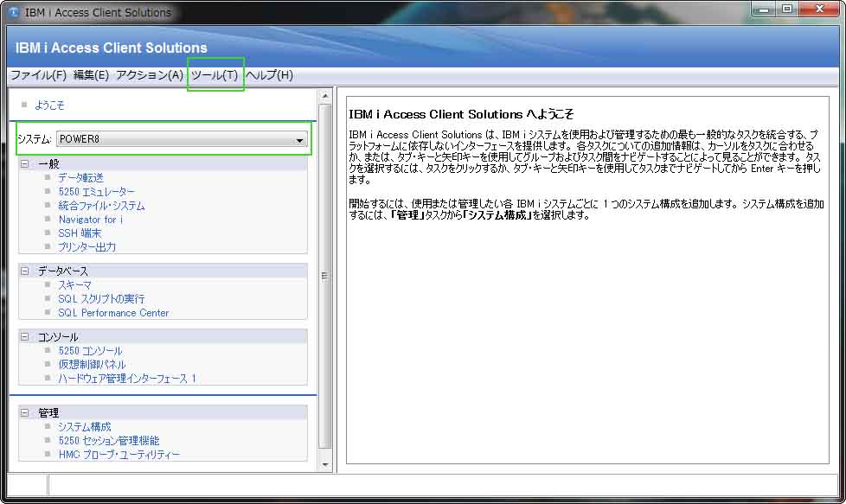This screenshot has height=504, width=846.
Task: Open システム構成
Action: 85,427
